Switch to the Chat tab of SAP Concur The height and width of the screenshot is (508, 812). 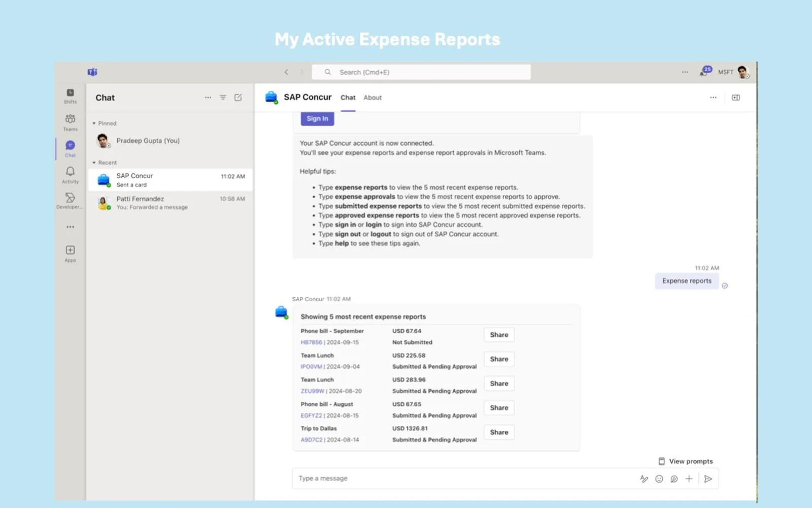tap(348, 98)
